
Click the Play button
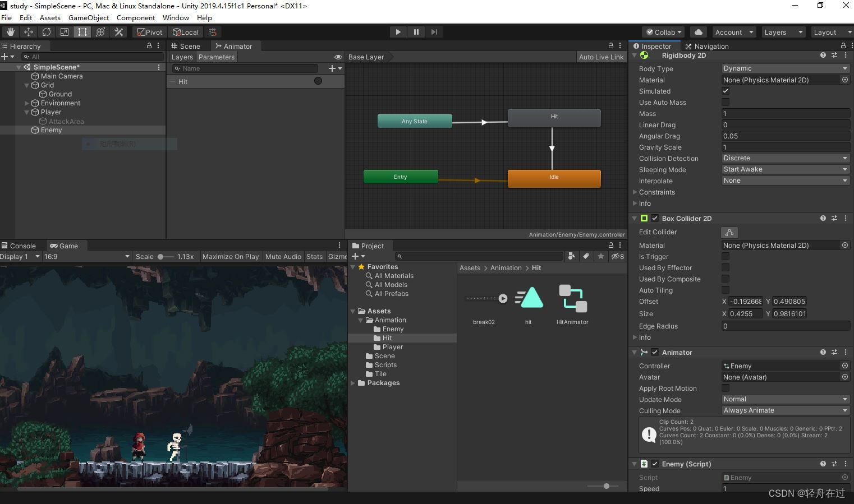click(398, 32)
